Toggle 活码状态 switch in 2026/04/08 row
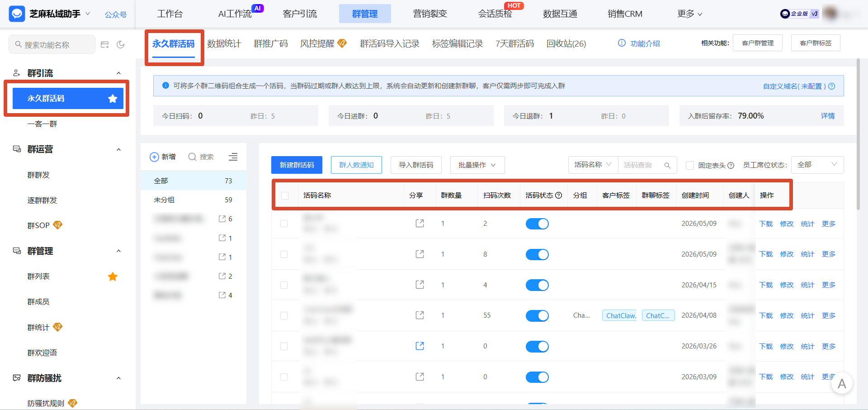This screenshot has width=868, height=410. (x=537, y=315)
